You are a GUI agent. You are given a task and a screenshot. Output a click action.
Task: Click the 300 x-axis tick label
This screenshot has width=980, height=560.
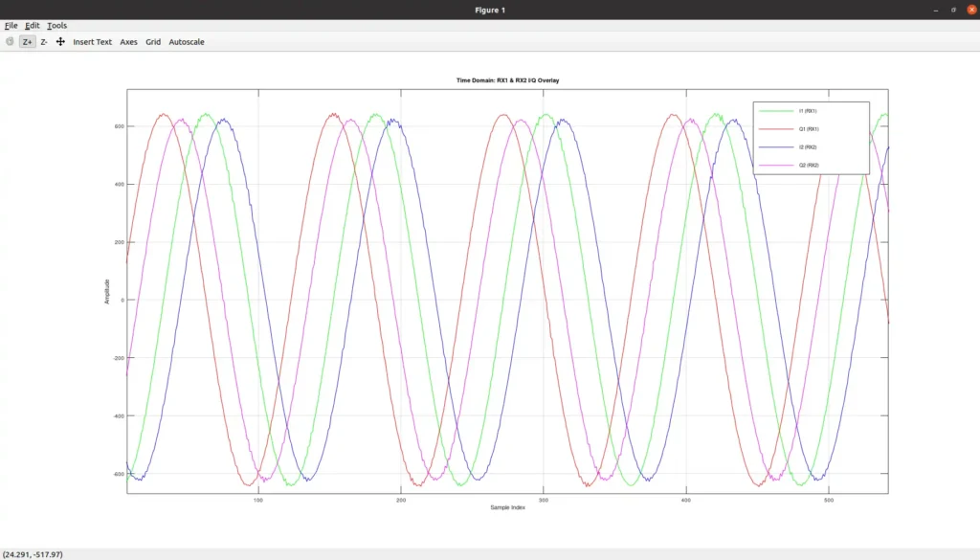(x=544, y=500)
